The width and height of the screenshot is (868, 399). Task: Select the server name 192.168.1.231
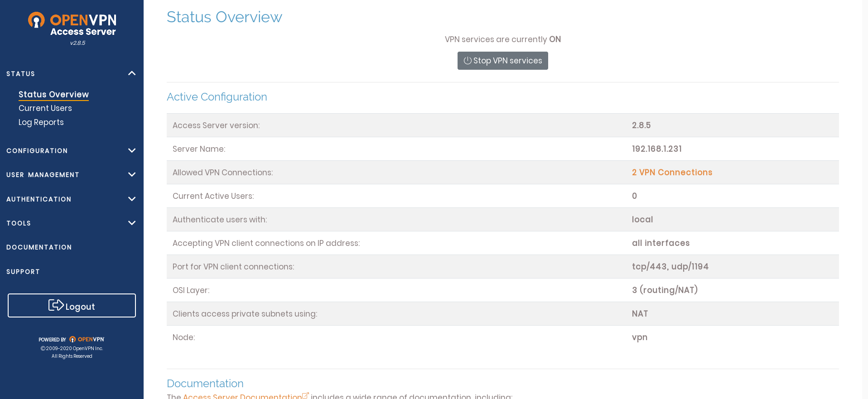click(x=657, y=149)
